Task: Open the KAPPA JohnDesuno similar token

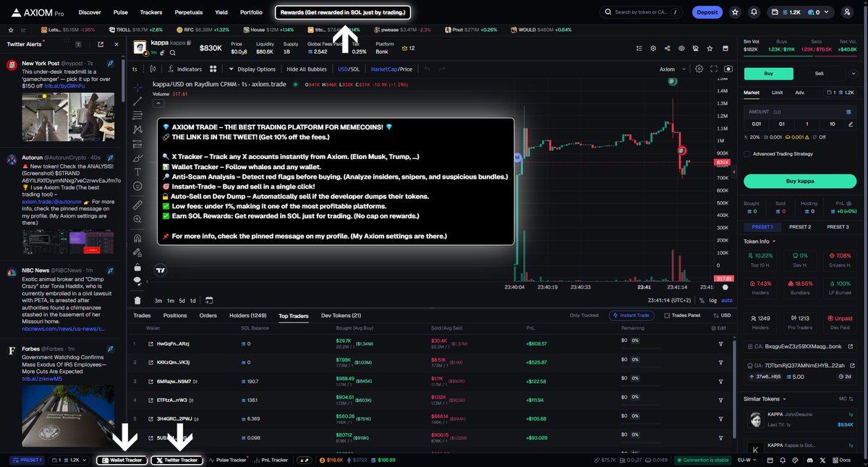Action: click(x=800, y=420)
